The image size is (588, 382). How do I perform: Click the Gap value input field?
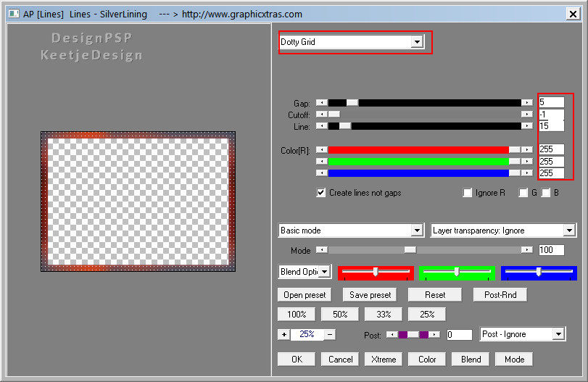coord(551,102)
